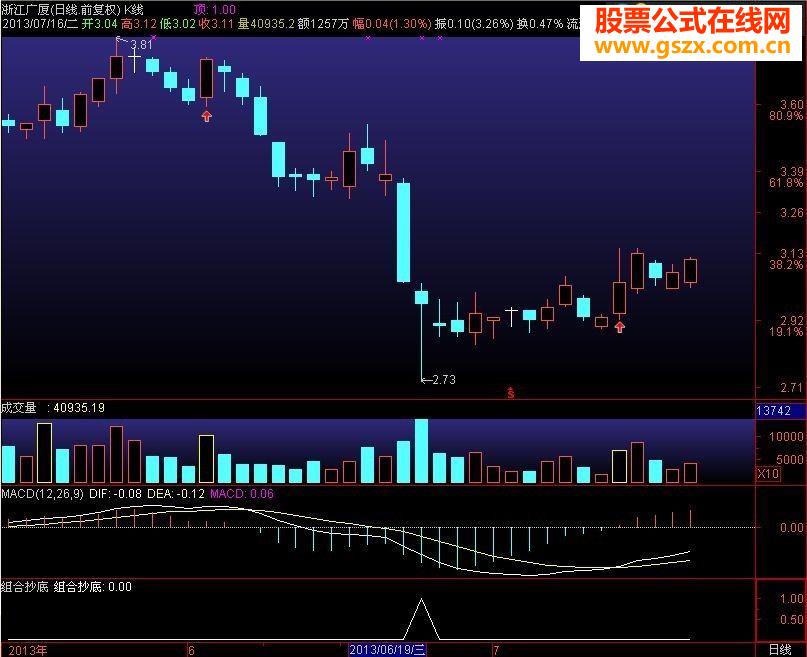Click the red up-arrow signal below the early-June candle
This screenshot has width=807, height=657.
point(206,117)
